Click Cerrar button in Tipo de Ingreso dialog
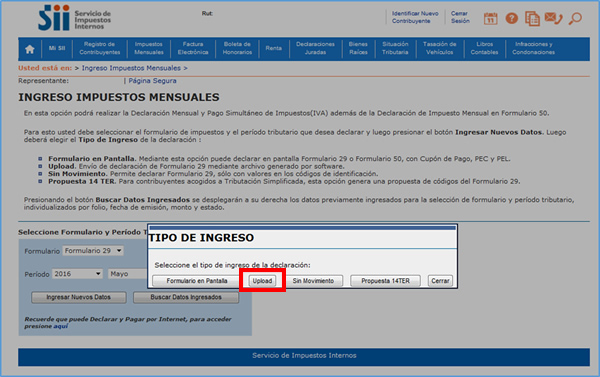Viewport: 600px width, 377px height. (x=440, y=281)
